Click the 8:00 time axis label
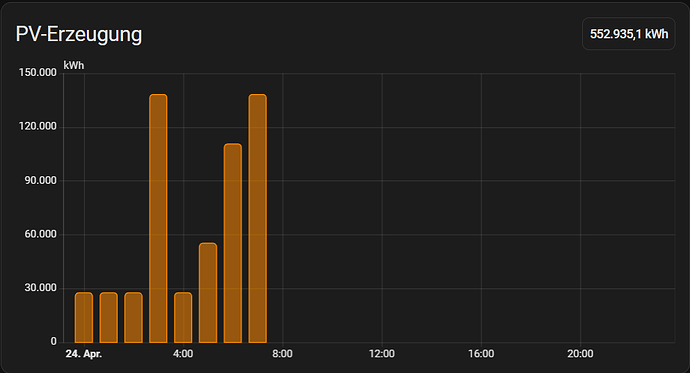The width and height of the screenshot is (690, 373). 283,354
